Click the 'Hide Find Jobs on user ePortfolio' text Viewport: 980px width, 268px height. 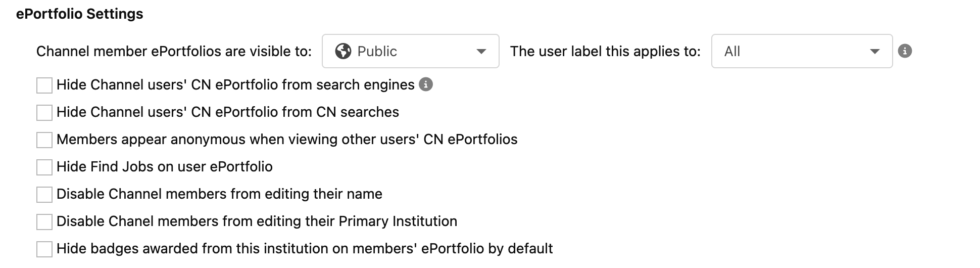click(x=165, y=167)
